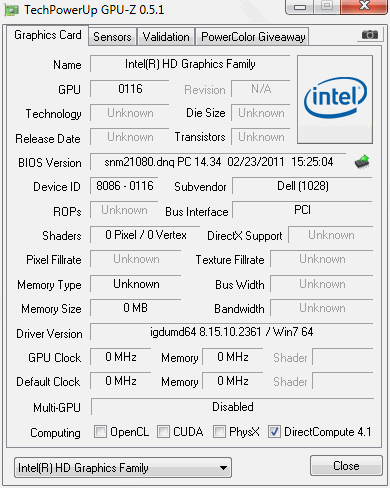Screen dimensions: 390x488
Task: Open the Intel(R) HD Graphics Family dropdown
Action: tap(123, 468)
